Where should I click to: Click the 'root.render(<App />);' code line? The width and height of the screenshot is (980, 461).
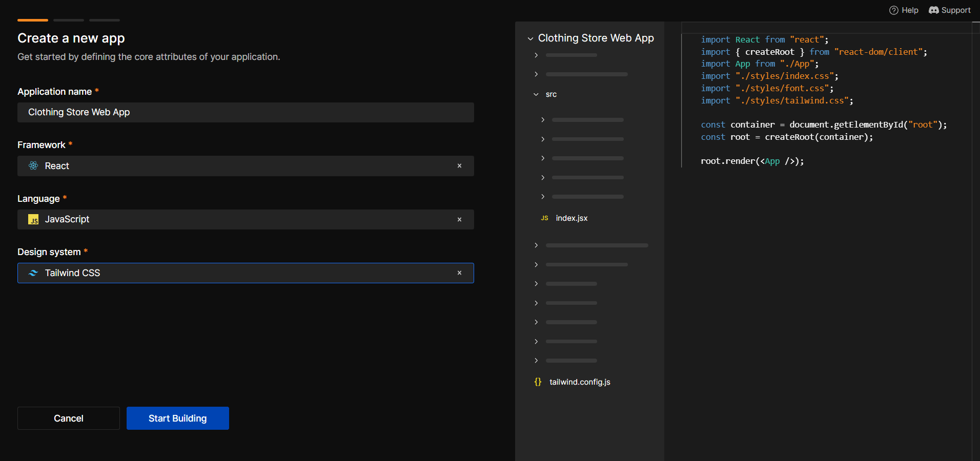pos(752,161)
